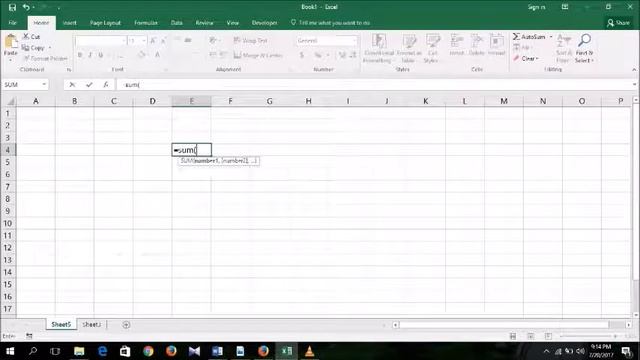Viewport: 640px width, 360px height.
Task: Click the Format cells icon
Action: (x=496, y=45)
